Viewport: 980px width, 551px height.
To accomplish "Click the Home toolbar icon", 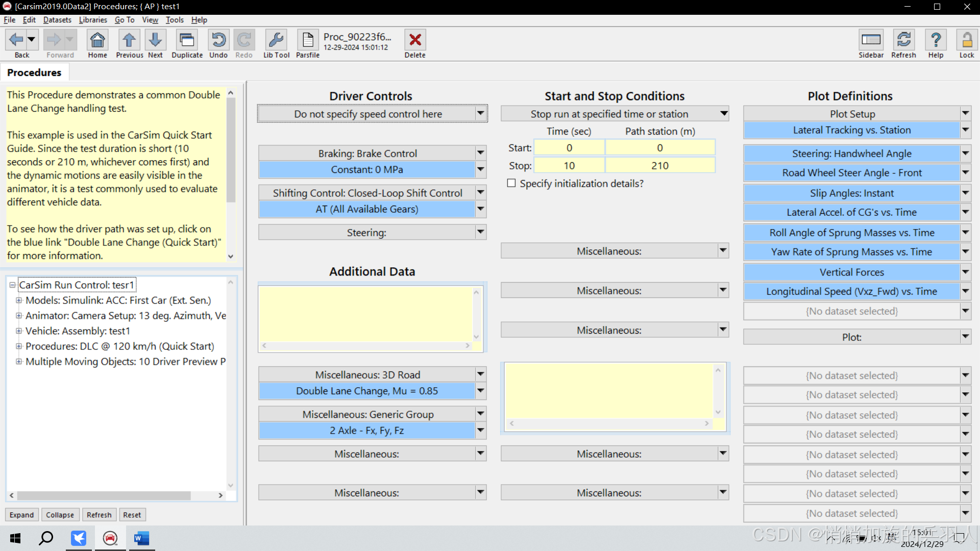I will click(97, 40).
